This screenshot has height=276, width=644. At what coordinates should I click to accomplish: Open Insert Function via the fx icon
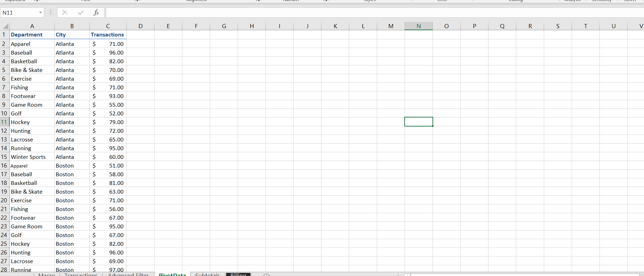click(x=96, y=13)
